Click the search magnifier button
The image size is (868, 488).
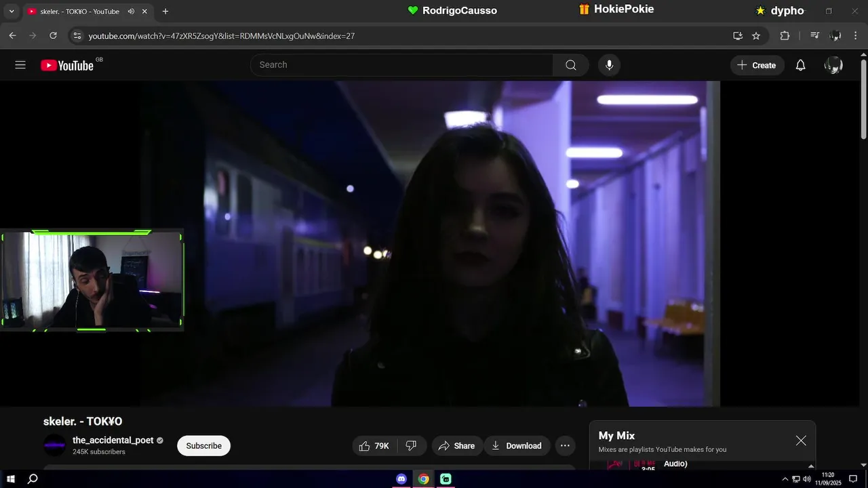(571, 65)
